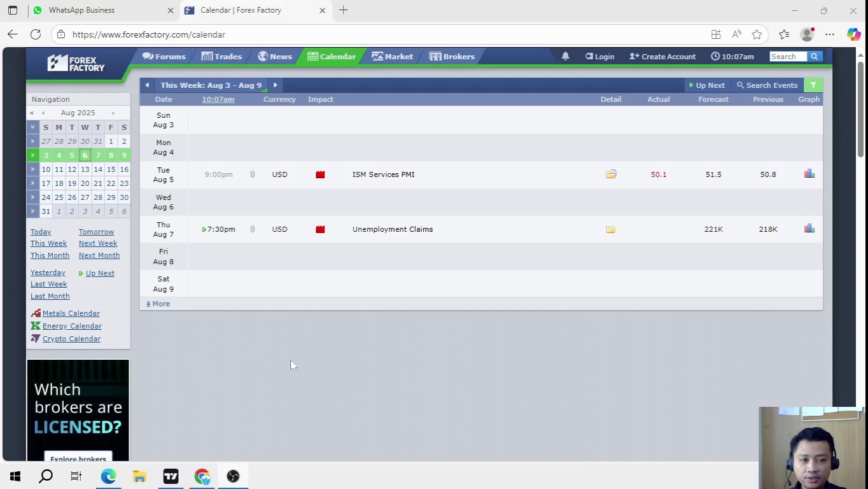Open the Forex Factory logo home link
This screenshot has height=489, width=868.
click(76, 63)
